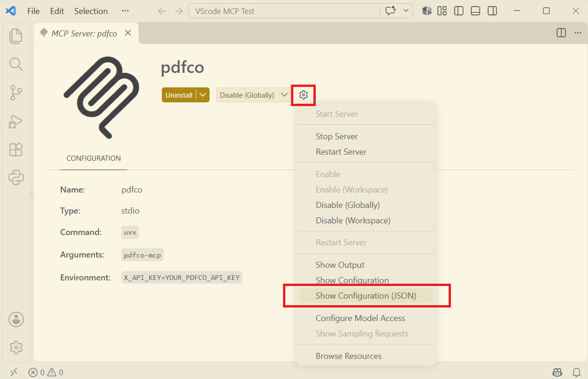The height and width of the screenshot is (379, 588).
Task: Click the Arguments: label
Action: pos(82,255)
